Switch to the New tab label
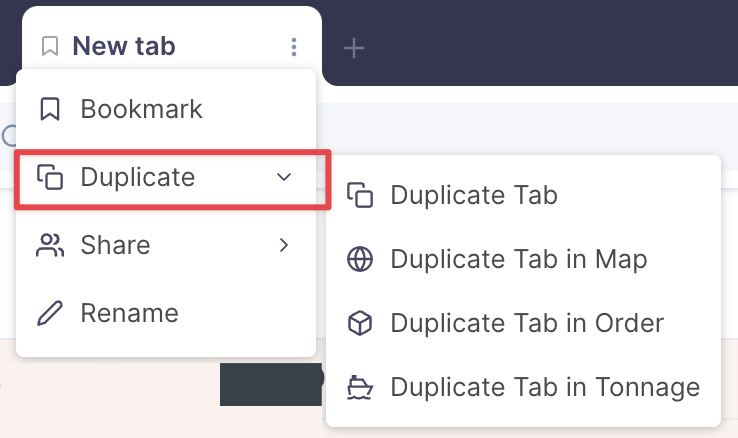Viewport: 738px width, 438px height. click(124, 46)
